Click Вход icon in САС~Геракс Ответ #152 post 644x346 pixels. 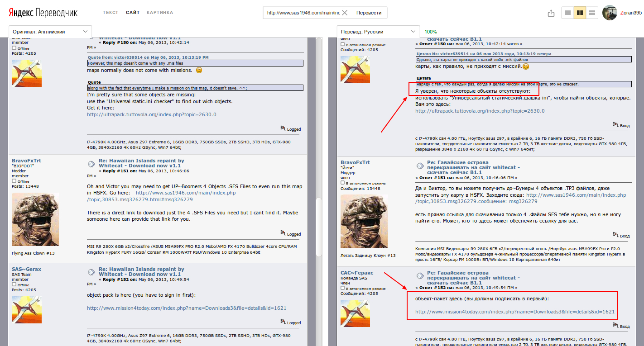point(616,326)
